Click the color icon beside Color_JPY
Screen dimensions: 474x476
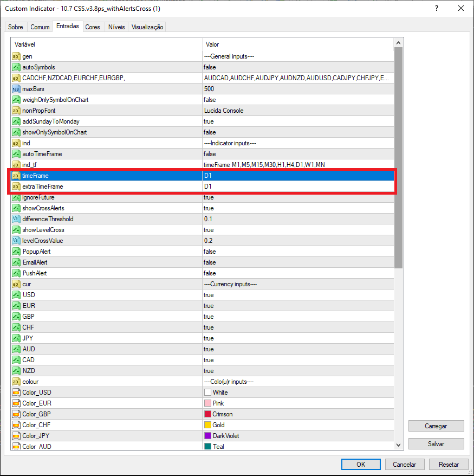(x=16, y=436)
